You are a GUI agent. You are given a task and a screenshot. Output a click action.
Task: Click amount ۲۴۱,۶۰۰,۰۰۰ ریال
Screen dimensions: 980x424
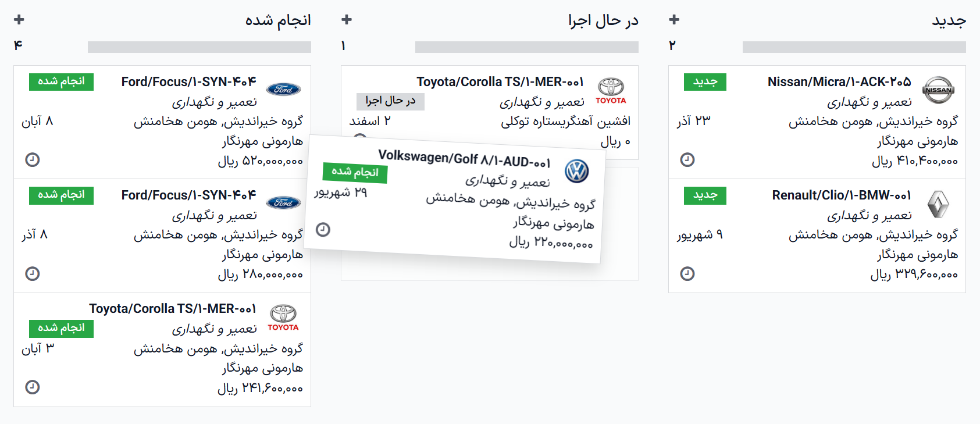pos(260,388)
